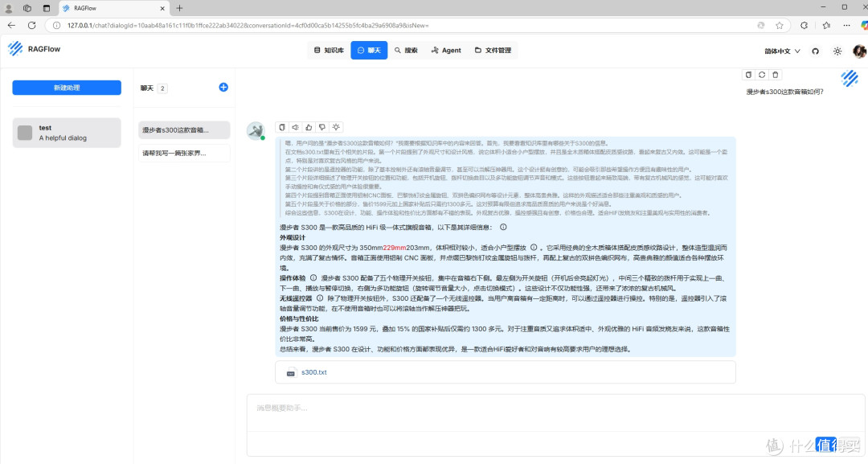868x464 pixels.
Task: Click the browser address bar URL
Action: coord(248,26)
